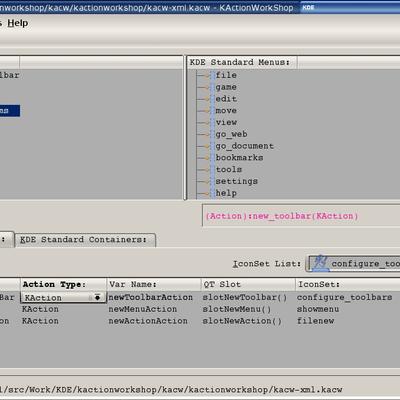This screenshot has height=400, width=400.
Task: Click the highlighted blue item in left tree
Action: click(x=10, y=111)
